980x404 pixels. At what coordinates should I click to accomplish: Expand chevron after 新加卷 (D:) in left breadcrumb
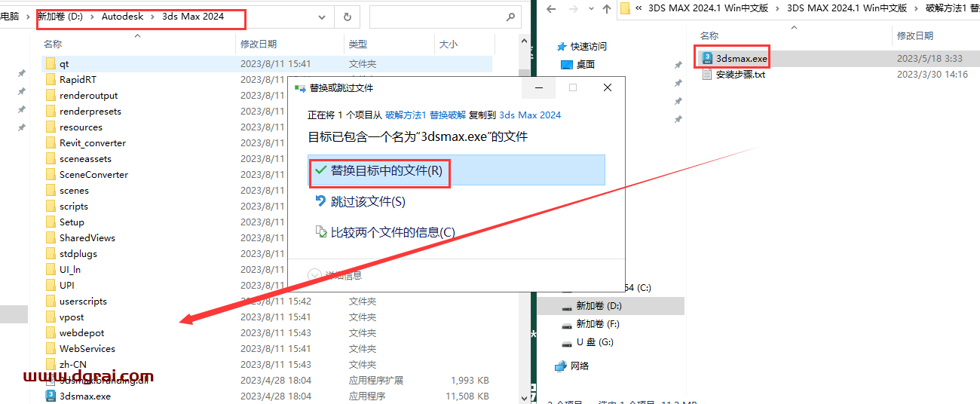(x=93, y=17)
